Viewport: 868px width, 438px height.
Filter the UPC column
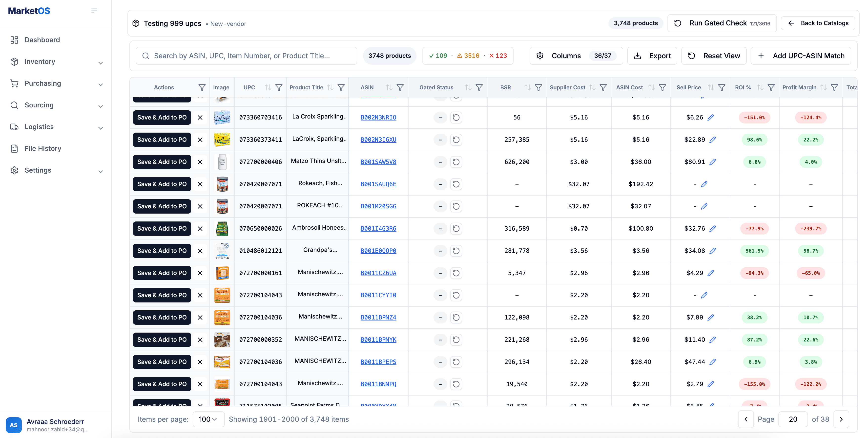pyautogui.click(x=279, y=88)
